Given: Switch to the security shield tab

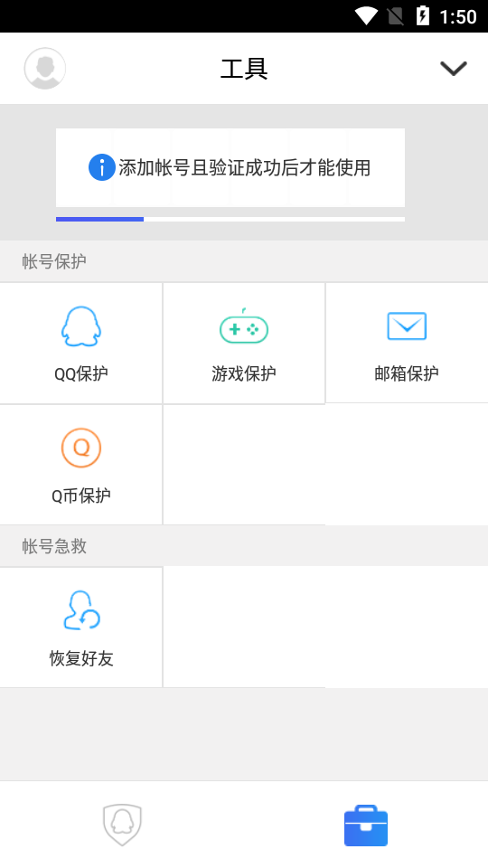Looking at the screenshot, I should [x=122, y=825].
